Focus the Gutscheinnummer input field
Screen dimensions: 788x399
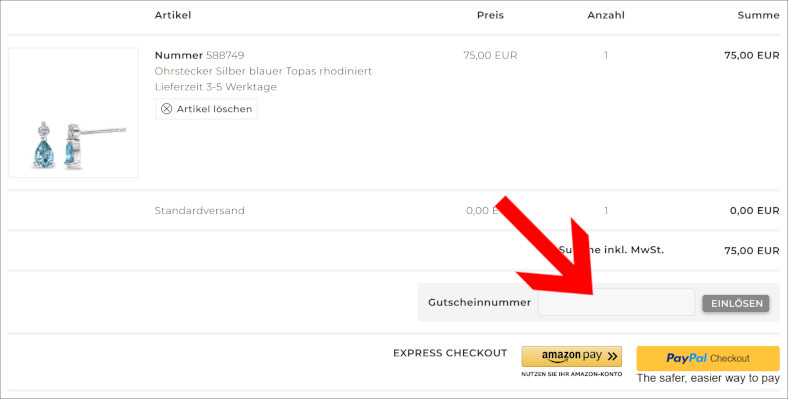(x=617, y=303)
